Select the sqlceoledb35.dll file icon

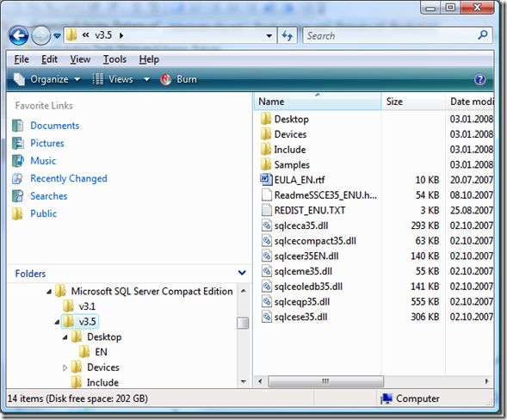267,286
